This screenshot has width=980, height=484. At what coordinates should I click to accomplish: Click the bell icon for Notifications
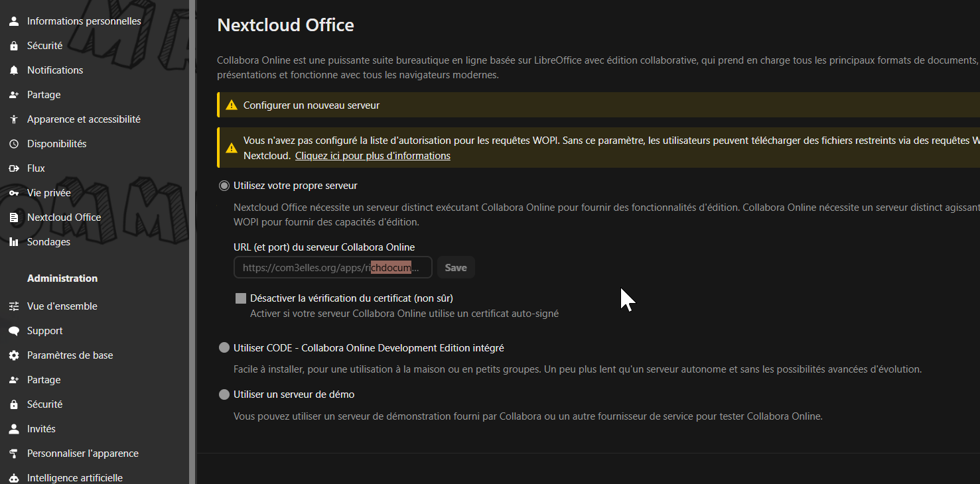click(14, 70)
